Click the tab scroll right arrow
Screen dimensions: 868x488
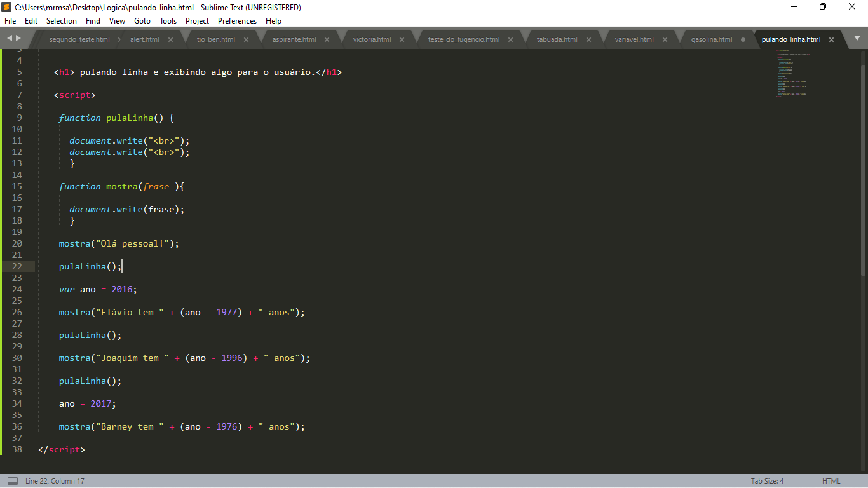(x=17, y=39)
